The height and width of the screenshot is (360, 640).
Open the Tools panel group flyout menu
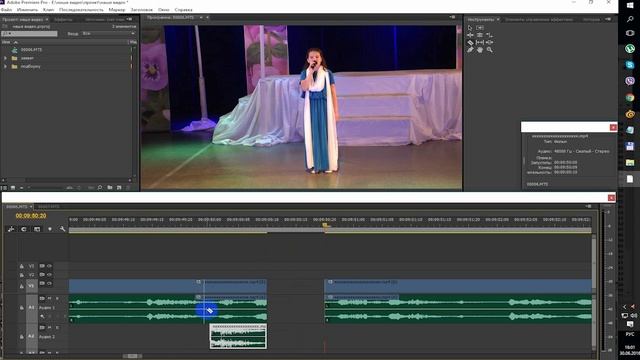(608, 19)
